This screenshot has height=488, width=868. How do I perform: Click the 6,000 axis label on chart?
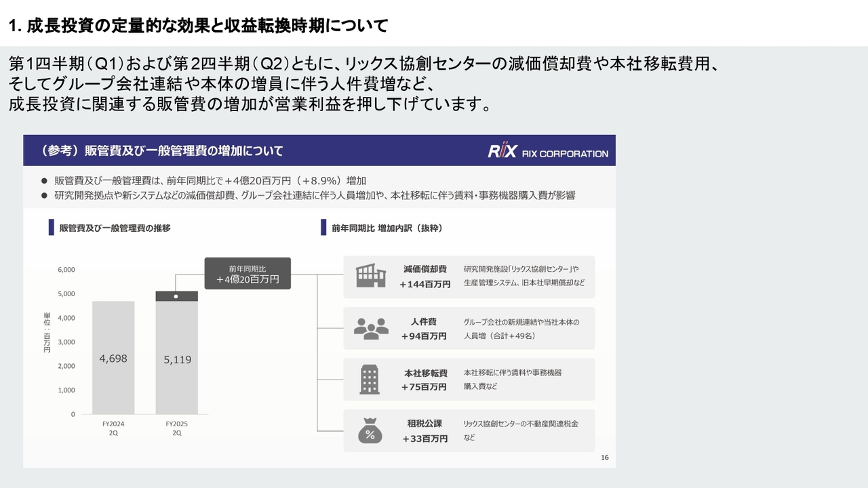click(x=66, y=270)
